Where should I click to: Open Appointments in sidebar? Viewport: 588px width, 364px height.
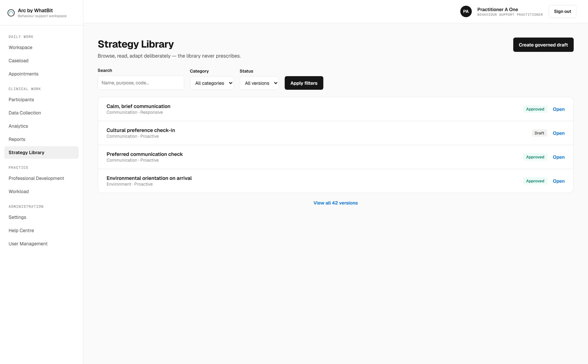[x=41, y=74]
